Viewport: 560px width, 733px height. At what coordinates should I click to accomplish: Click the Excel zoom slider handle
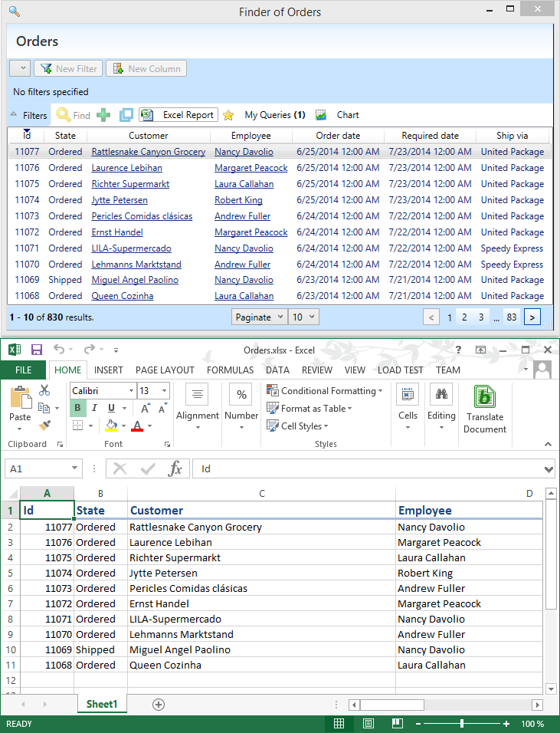[x=462, y=724]
